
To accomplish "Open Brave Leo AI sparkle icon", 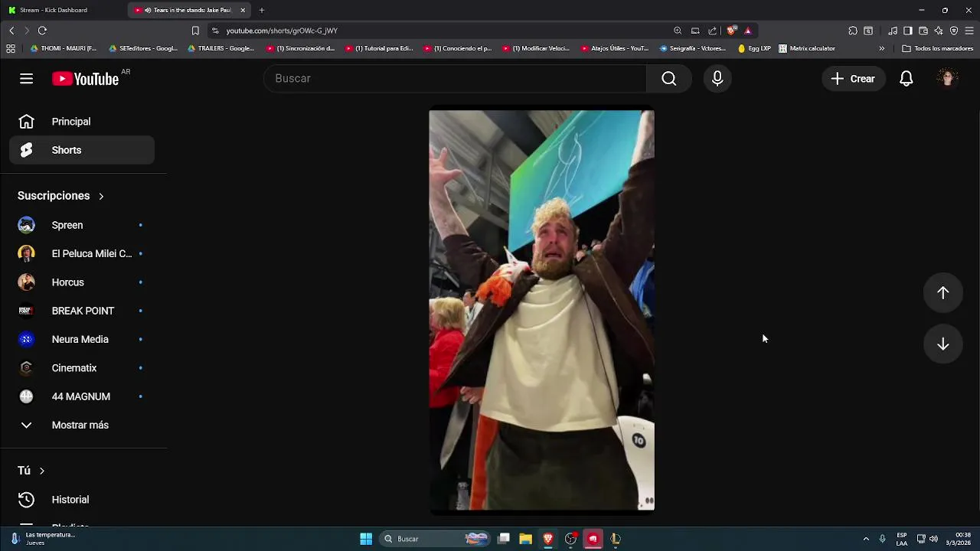I will pos(939,31).
